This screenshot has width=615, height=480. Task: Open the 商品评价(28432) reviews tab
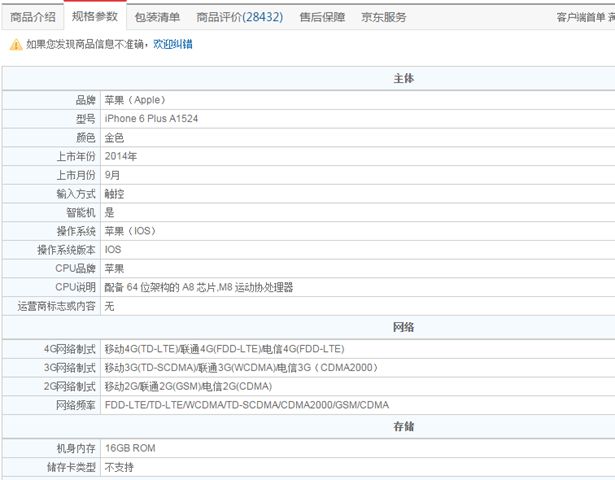click(x=240, y=17)
